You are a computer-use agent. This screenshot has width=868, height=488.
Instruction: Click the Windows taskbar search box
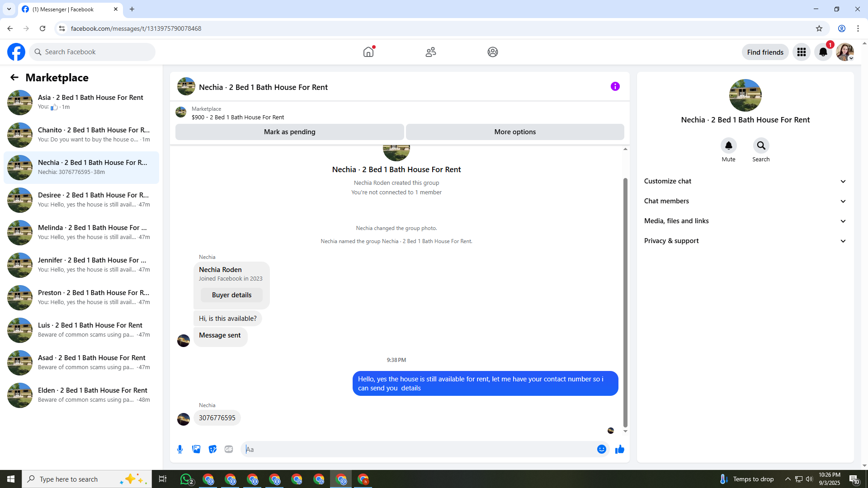[86, 479]
